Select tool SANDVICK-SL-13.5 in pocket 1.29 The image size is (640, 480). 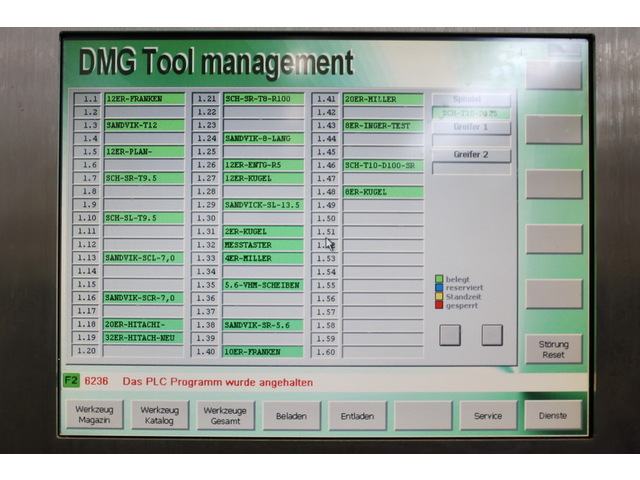point(264,205)
